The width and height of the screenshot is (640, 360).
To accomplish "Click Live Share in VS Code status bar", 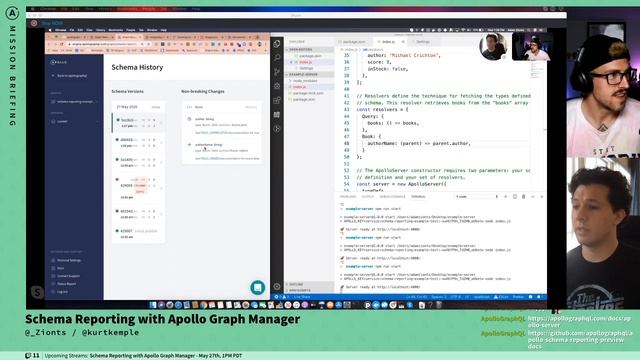I will pyautogui.click(x=302, y=297).
